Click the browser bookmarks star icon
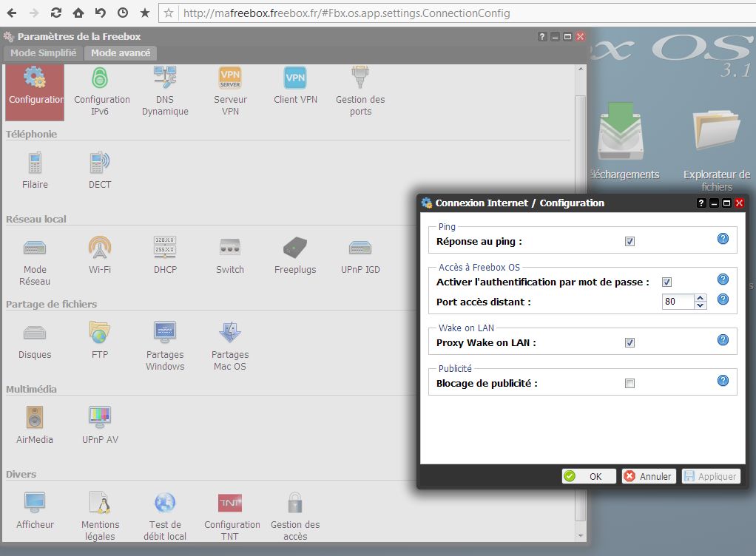 145,13
